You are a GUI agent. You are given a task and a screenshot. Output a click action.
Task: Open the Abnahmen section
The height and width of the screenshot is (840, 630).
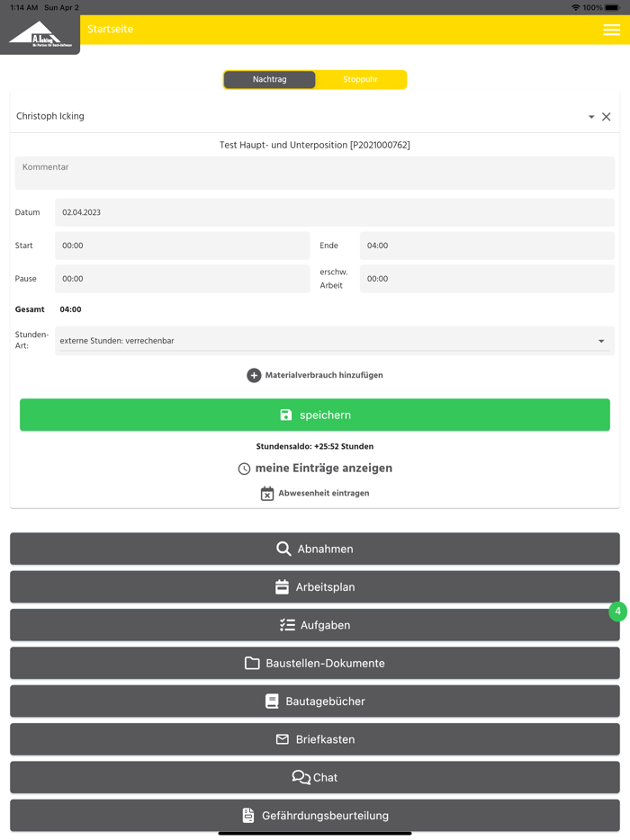[x=315, y=549]
